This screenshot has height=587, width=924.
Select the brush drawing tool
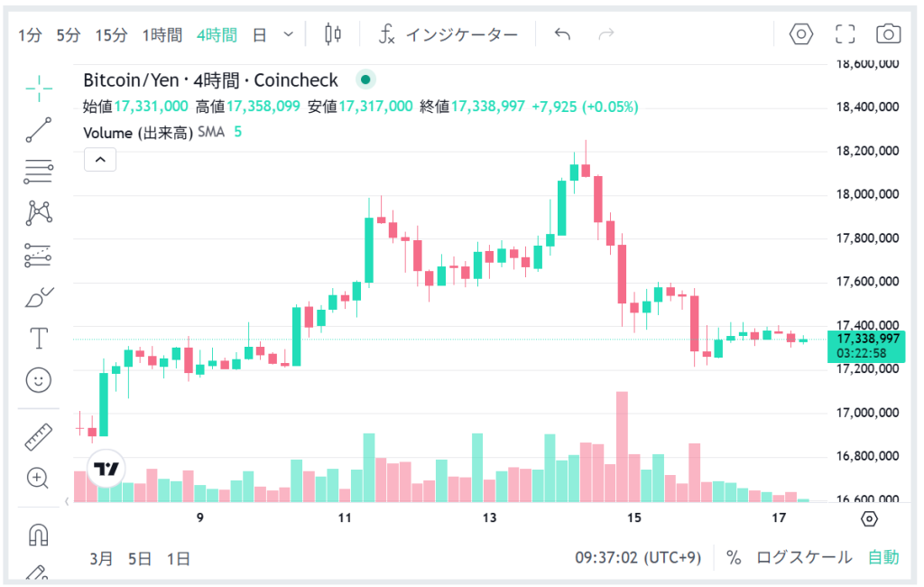coord(39,297)
